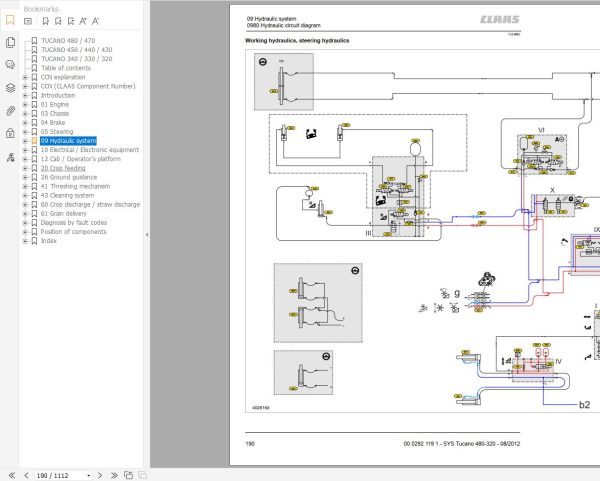The image size is (600, 481).
Task: Open the Attachments paperclip panel
Action: click(x=10, y=110)
